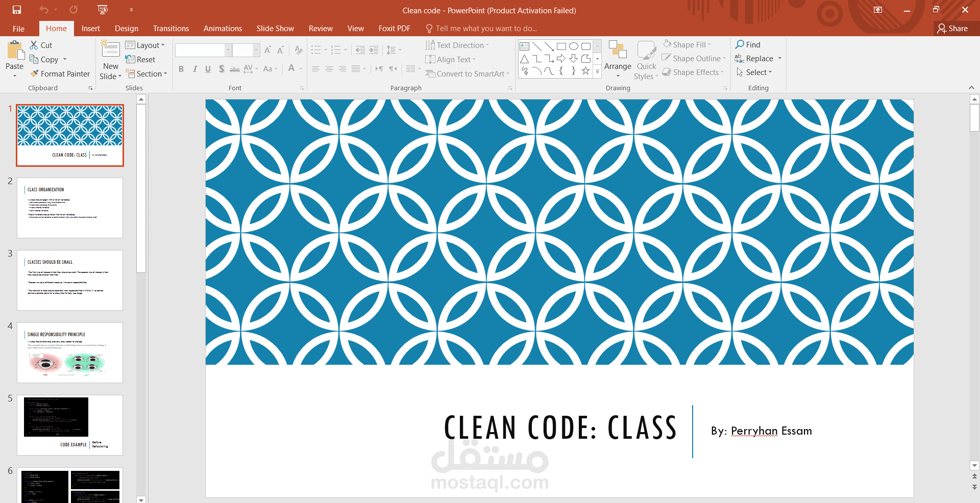This screenshot has width=980, height=503.
Task: Apply bold formatting
Action: point(181,69)
